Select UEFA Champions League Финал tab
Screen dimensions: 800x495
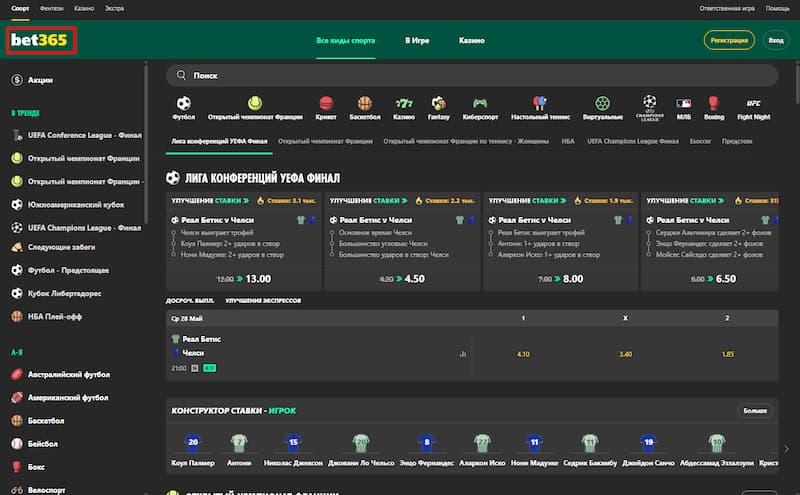coord(633,141)
